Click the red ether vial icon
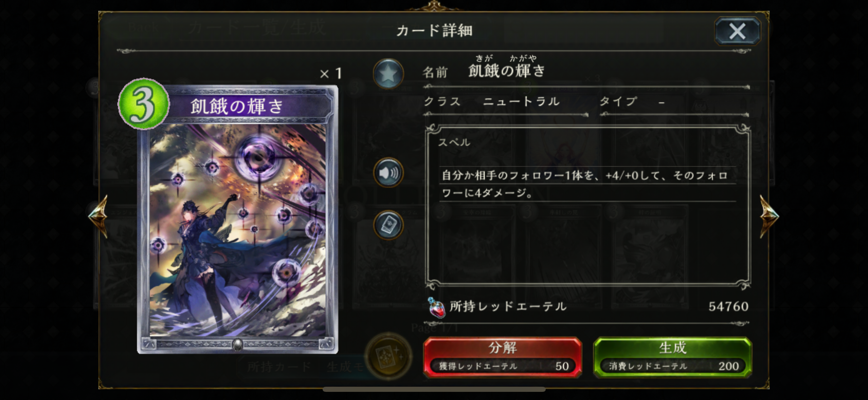This screenshot has width=868, height=400. click(437, 307)
